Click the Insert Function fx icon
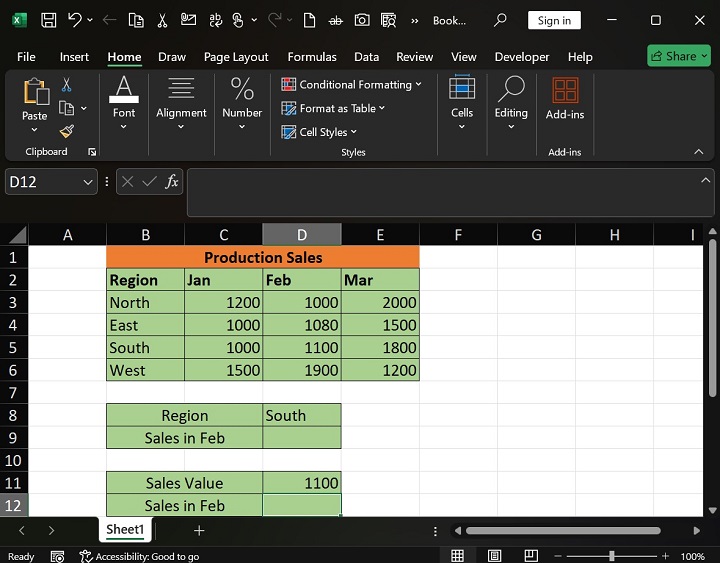720x563 pixels. tap(172, 181)
